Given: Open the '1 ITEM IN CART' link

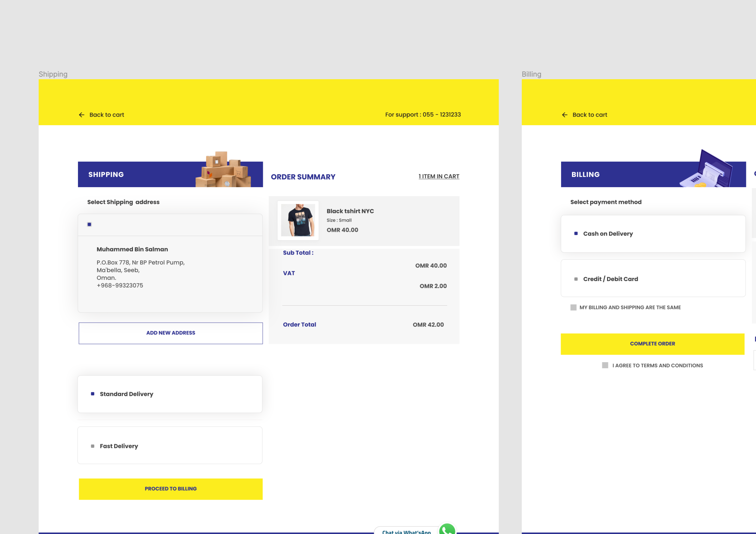Looking at the screenshot, I should coord(439,176).
